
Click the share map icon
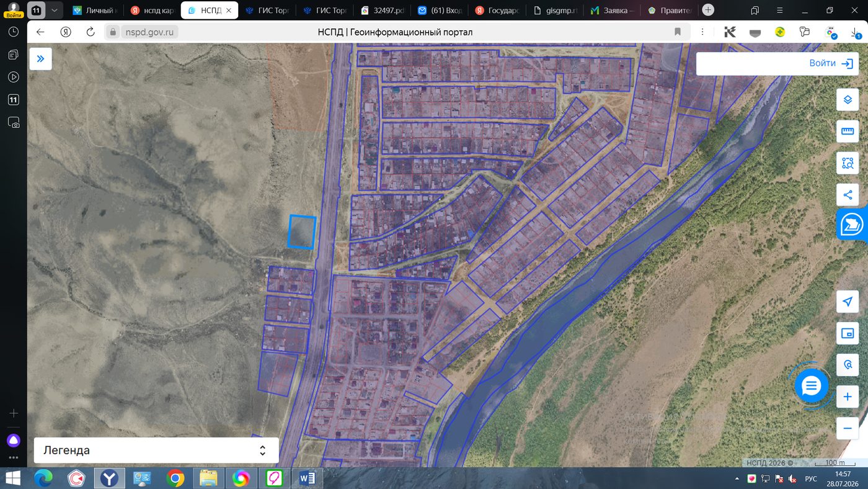tap(848, 195)
